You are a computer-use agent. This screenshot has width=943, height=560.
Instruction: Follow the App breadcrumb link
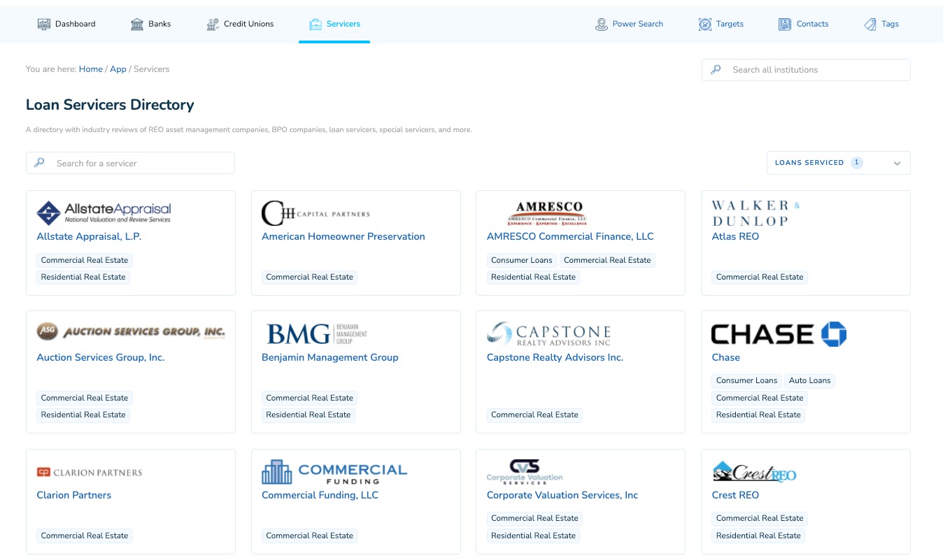[118, 69]
